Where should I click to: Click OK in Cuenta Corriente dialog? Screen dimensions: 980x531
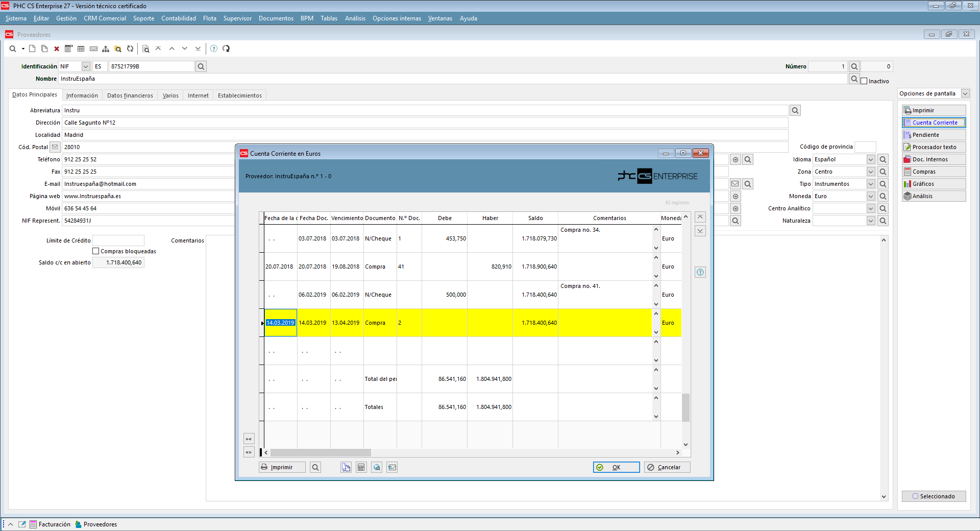[616, 467]
